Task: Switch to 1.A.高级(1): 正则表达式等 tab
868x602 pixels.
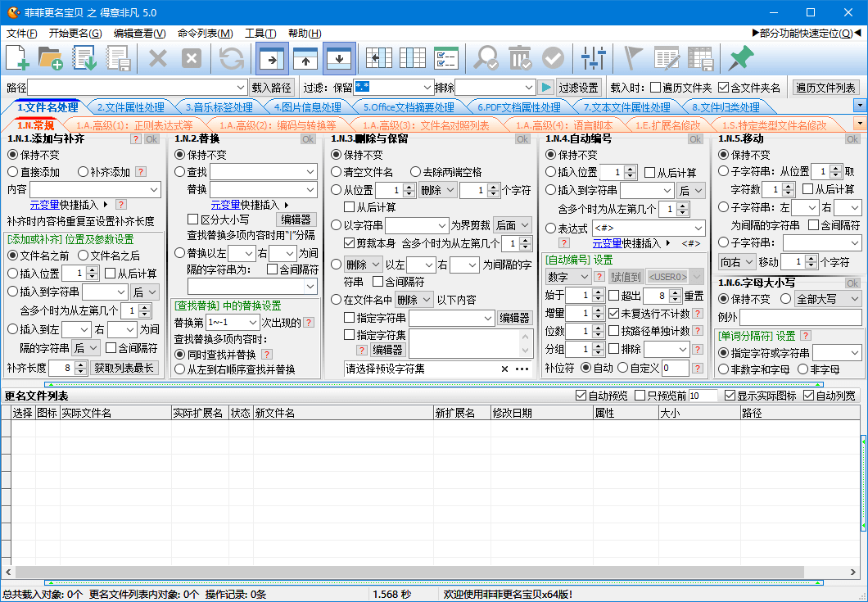Action: [x=134, y=125]
